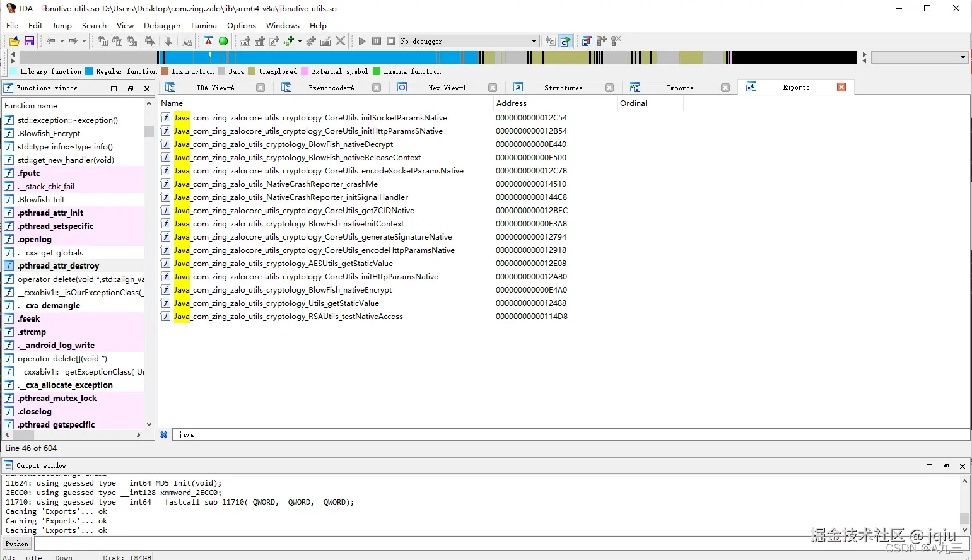This screenshot has width=972, height=560.
Task: Click the green circle toolbar icon
Action: click(x=223, y=41)
